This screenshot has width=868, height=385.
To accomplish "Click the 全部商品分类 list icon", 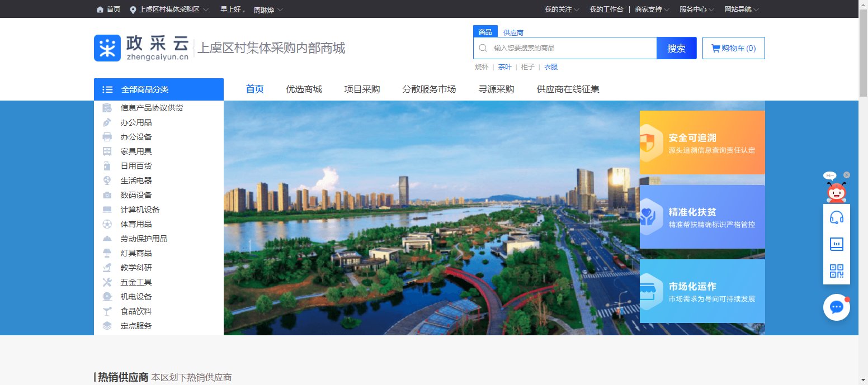I will point(107,89).
